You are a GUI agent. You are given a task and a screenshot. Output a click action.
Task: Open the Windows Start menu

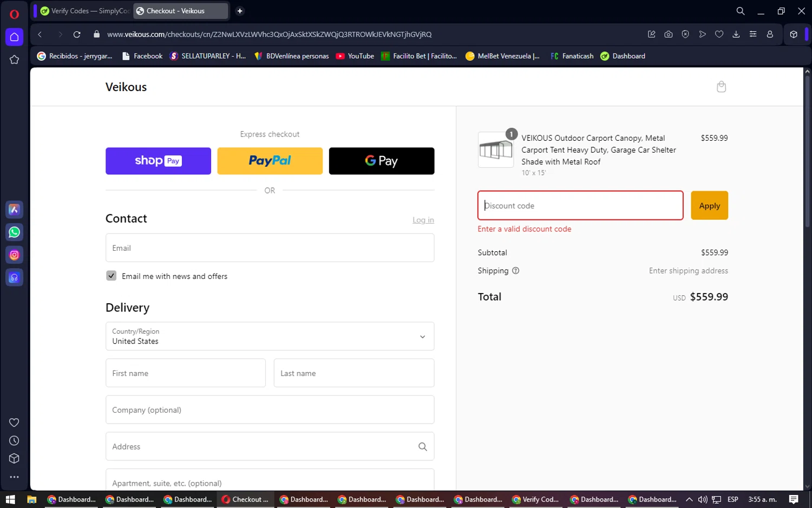(x=10, y=499)
